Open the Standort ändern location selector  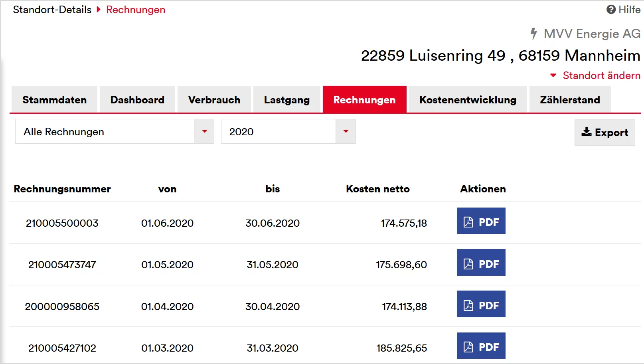601,75
